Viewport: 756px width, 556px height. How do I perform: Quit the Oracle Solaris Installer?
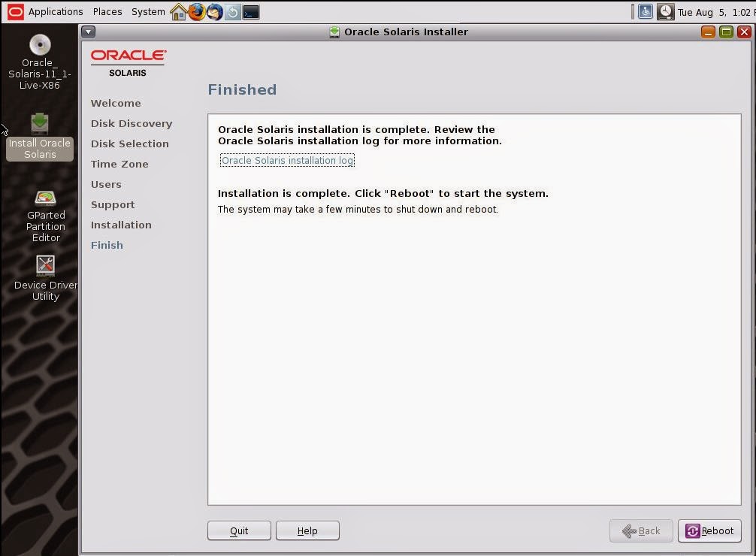238,530
